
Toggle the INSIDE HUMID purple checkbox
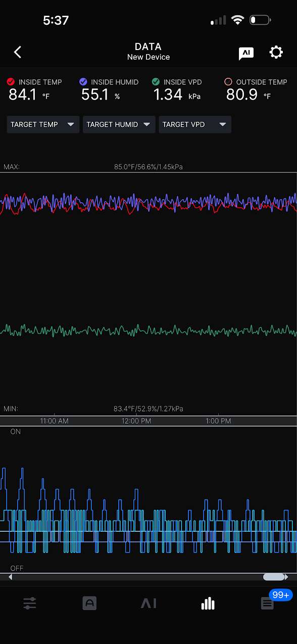tap(83, 82)
